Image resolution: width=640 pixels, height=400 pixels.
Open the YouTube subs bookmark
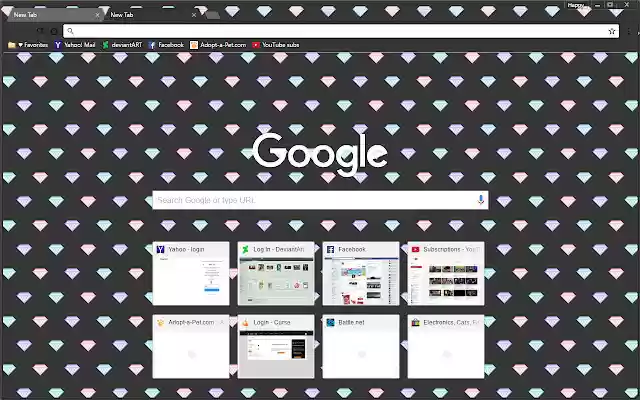pos(276,45)
